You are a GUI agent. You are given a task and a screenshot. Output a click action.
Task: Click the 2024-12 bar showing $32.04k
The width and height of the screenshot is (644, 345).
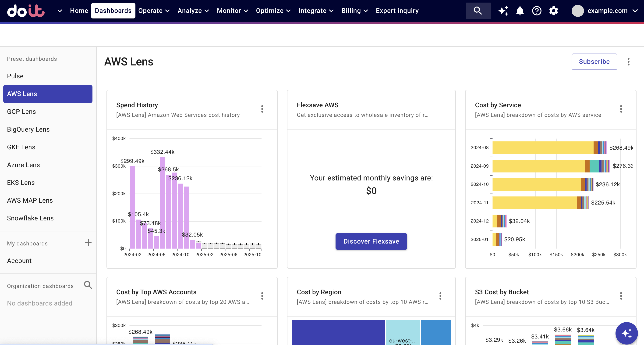499,221
